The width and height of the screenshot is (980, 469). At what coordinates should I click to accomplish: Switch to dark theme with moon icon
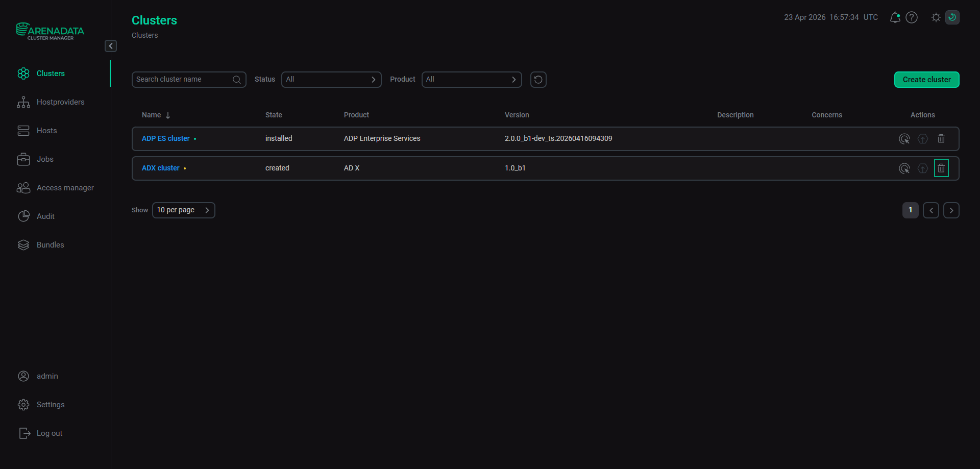pyautogui.click(x=952, y=17)
